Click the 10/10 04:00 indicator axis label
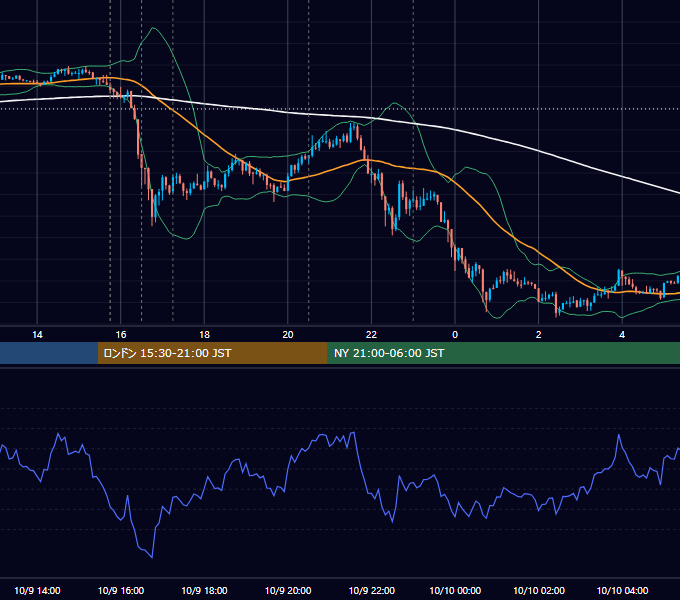 pos(622,590)
